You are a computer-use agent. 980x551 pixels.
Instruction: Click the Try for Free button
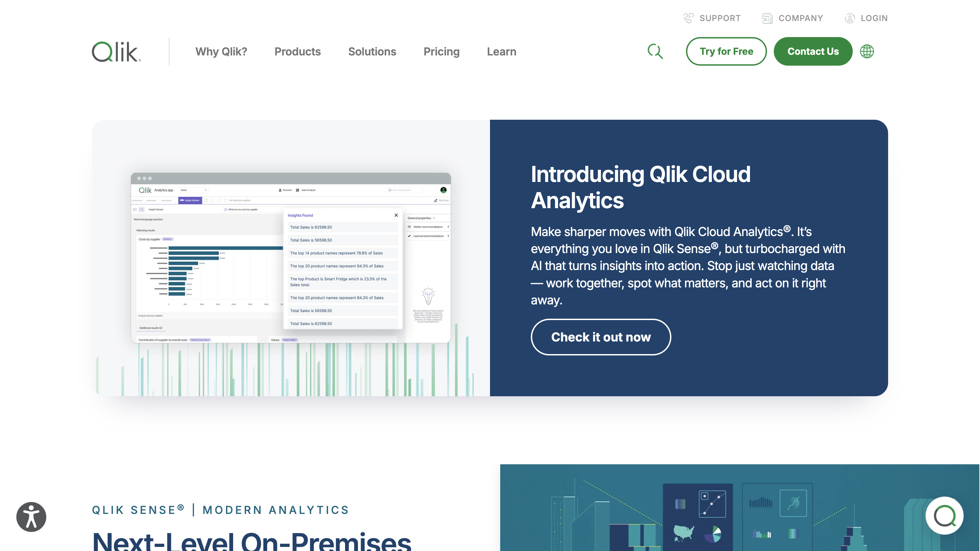coord(726,51)
